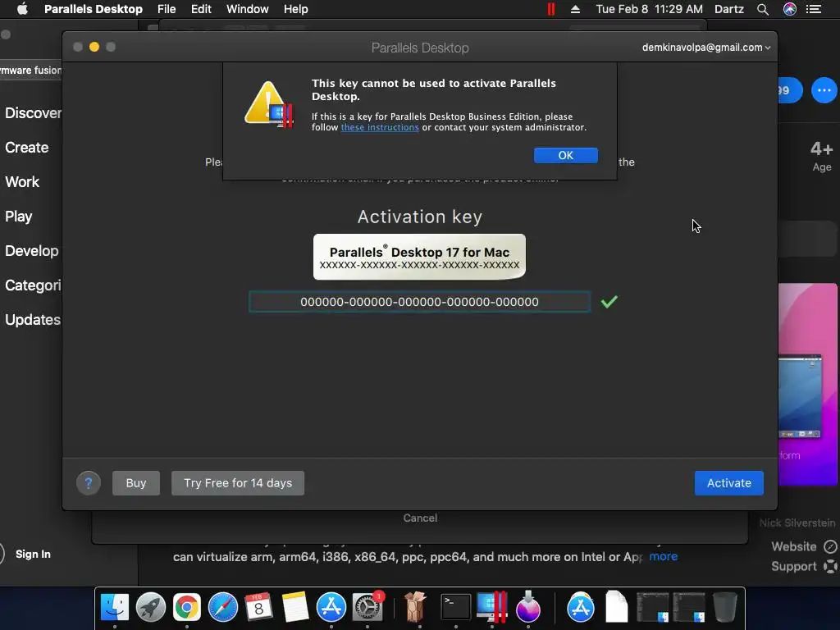Click the Dartz user name in menu bar

pos(729,9)
